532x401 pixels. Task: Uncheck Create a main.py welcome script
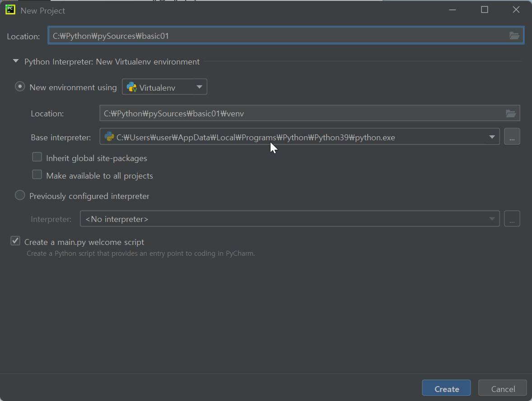[15, 241]
